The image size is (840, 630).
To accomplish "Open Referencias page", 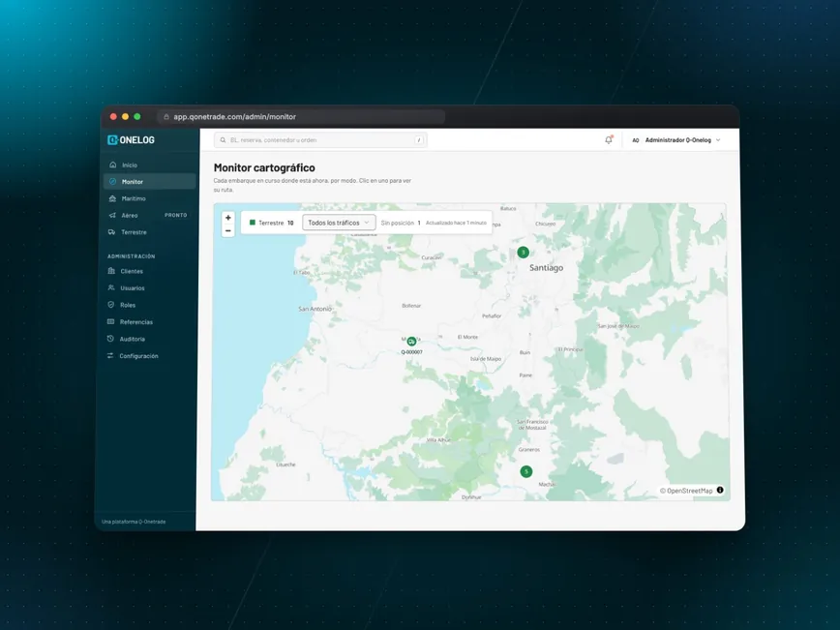I will coord(148,322).
